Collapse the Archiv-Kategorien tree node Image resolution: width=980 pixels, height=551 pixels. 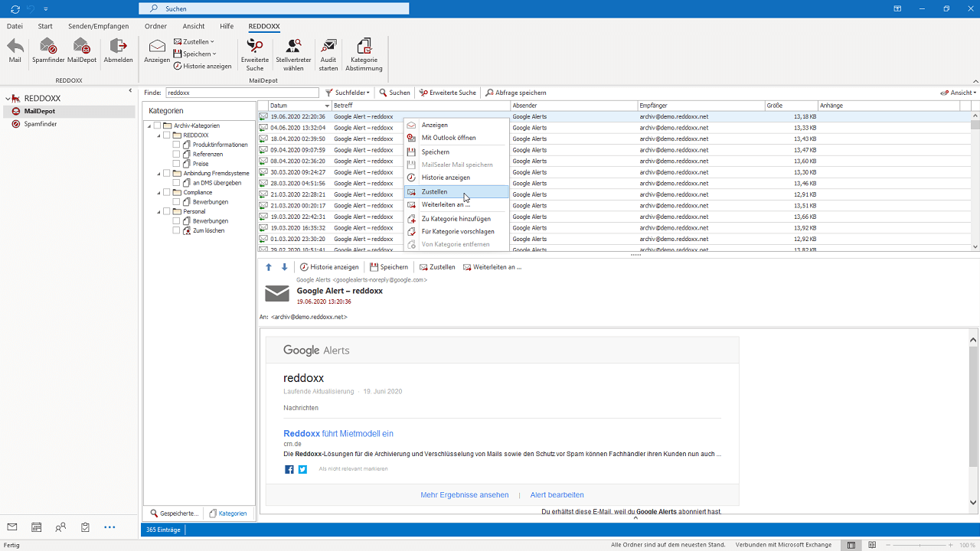[x=150, y=126]
